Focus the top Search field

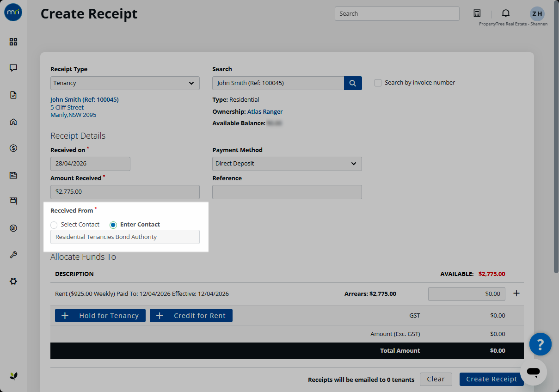coord(397,13)
